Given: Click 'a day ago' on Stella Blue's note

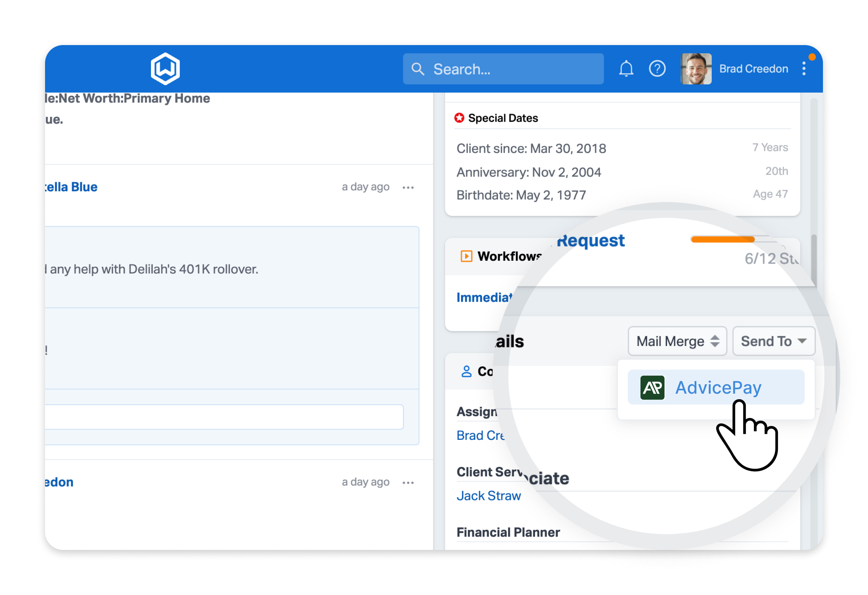Looking at the screenshot, I should click(366, 187).
